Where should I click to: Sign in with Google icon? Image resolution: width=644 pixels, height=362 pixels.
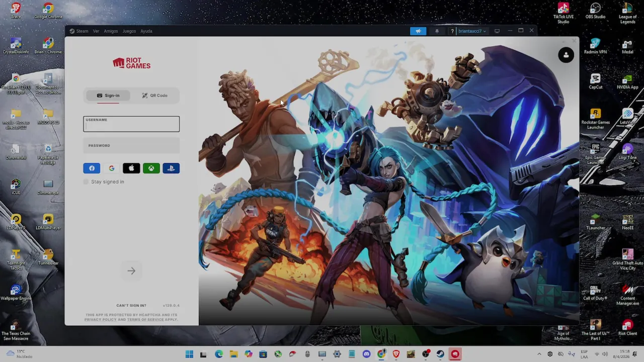(x=111, y=168)
